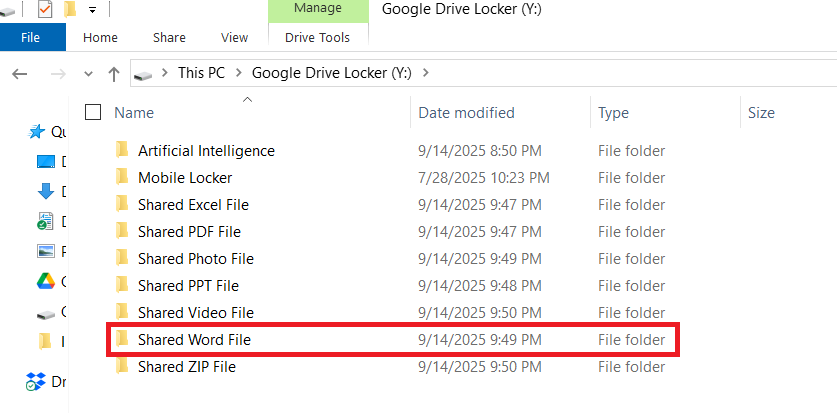838x413 pixels.
Task: Switch to the Drive Tools tab
Action: tap(317, 37)
